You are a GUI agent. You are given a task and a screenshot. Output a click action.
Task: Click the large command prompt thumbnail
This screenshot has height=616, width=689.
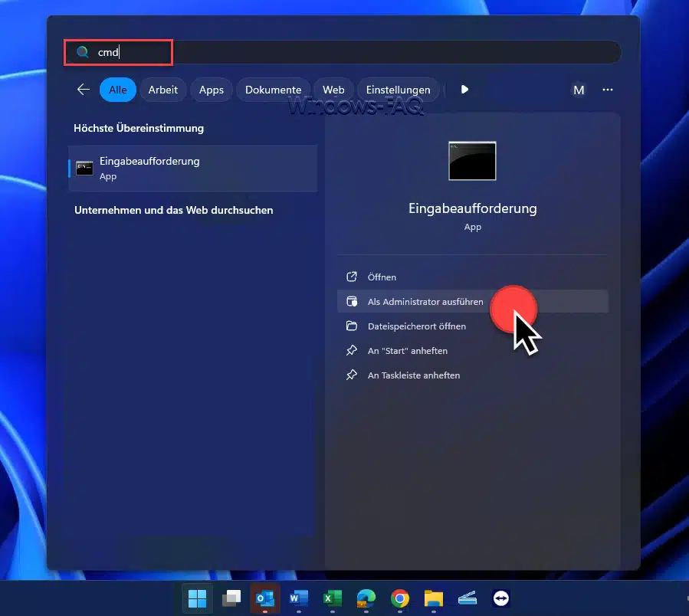[472, 161]
